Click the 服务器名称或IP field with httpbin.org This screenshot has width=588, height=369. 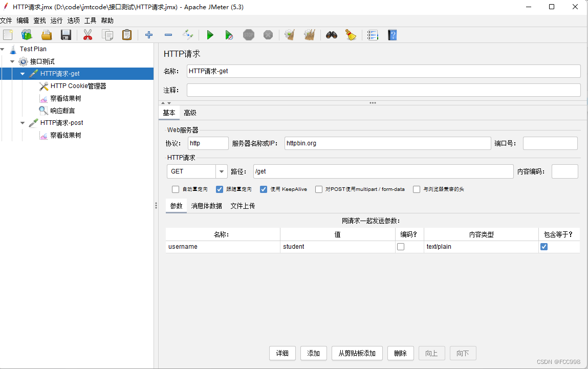point(388,143)
